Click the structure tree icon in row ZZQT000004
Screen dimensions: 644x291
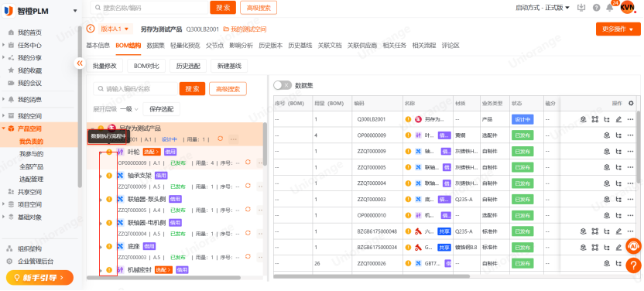point(618,183)
